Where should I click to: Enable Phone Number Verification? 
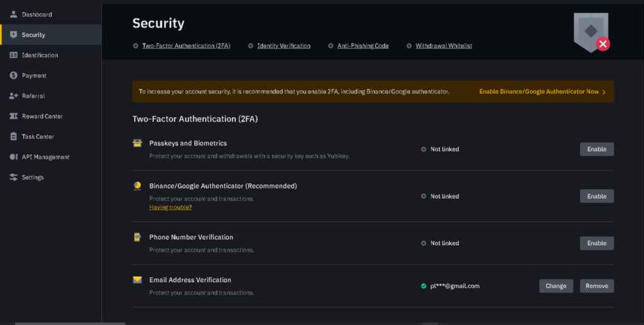[x=597, y=243]
